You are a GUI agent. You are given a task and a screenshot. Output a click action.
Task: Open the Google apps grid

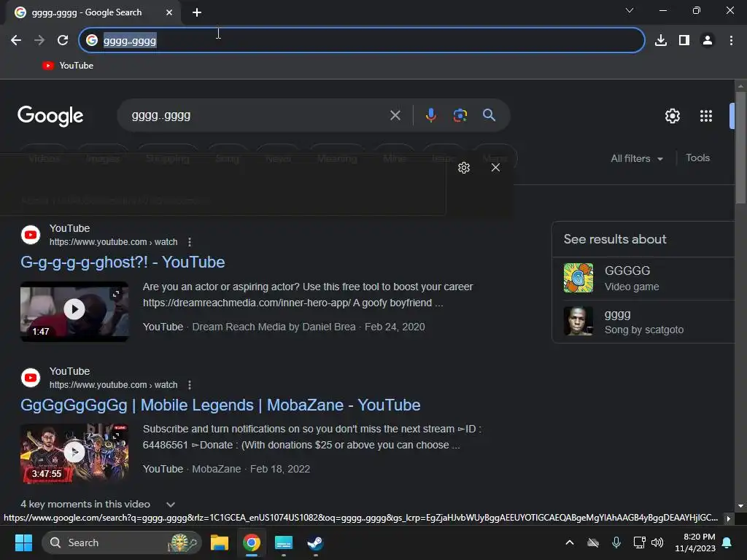coord(705,116)
